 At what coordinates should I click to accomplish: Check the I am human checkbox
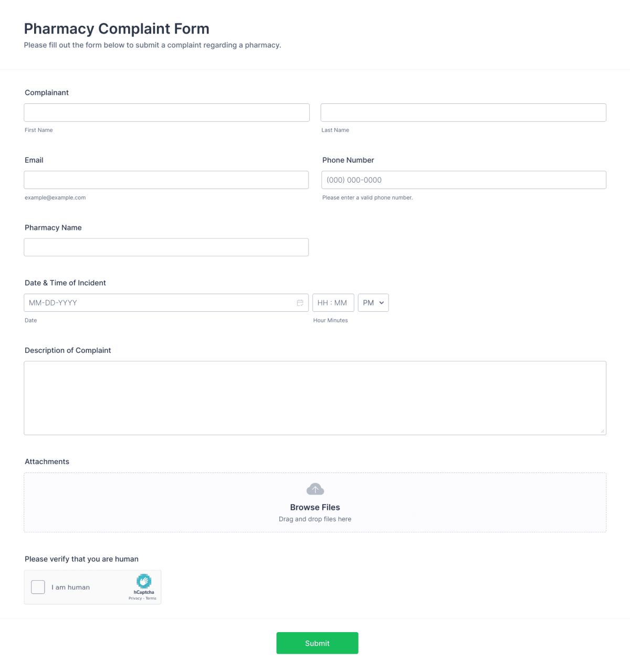tap(37, 587)
